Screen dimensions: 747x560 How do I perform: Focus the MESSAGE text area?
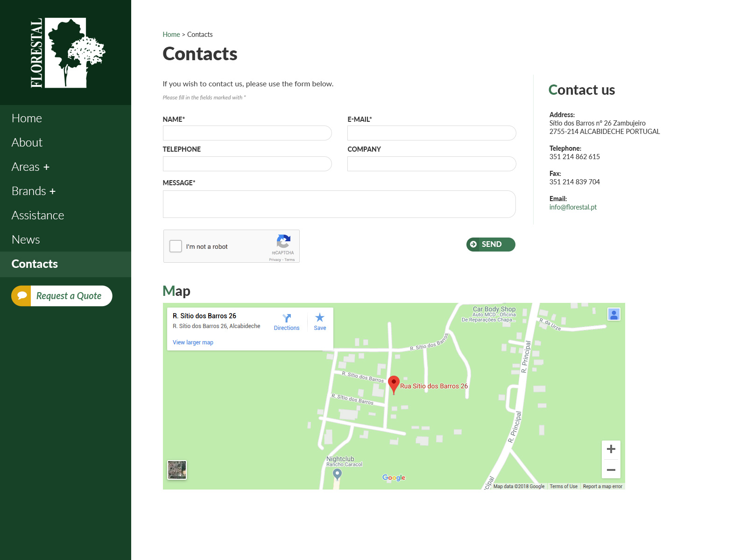click(339, 204)
